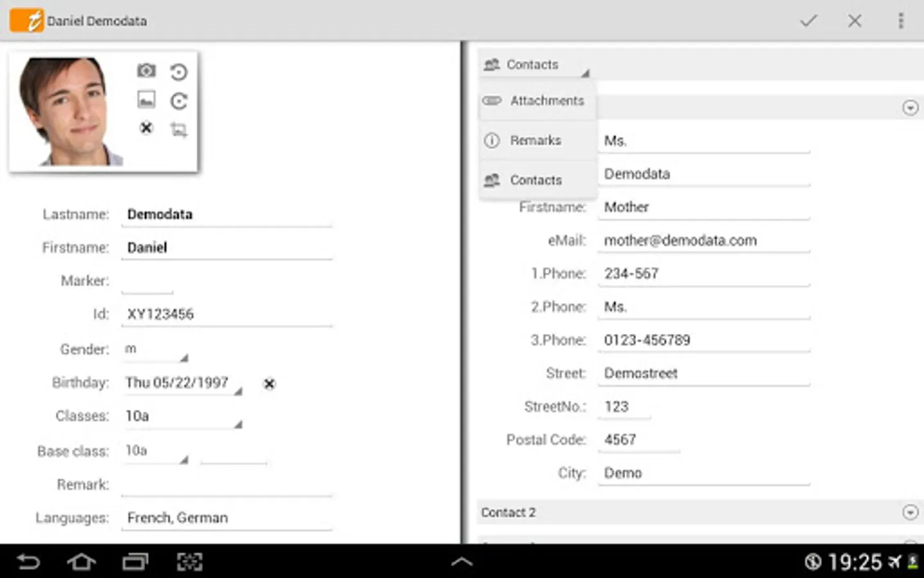Discard changes with X icon
The image size is (924, 578).
pos(855,21)
